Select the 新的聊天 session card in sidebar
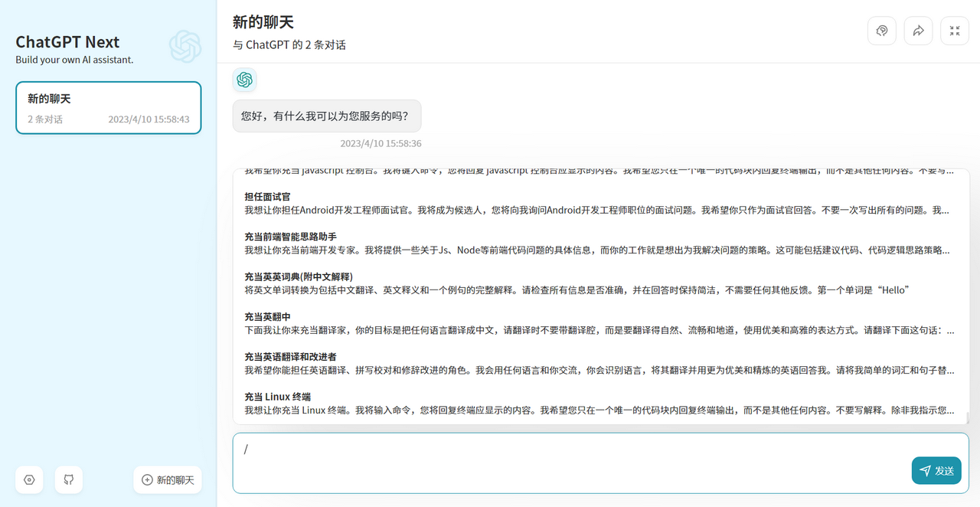 [x=108, y=108]
